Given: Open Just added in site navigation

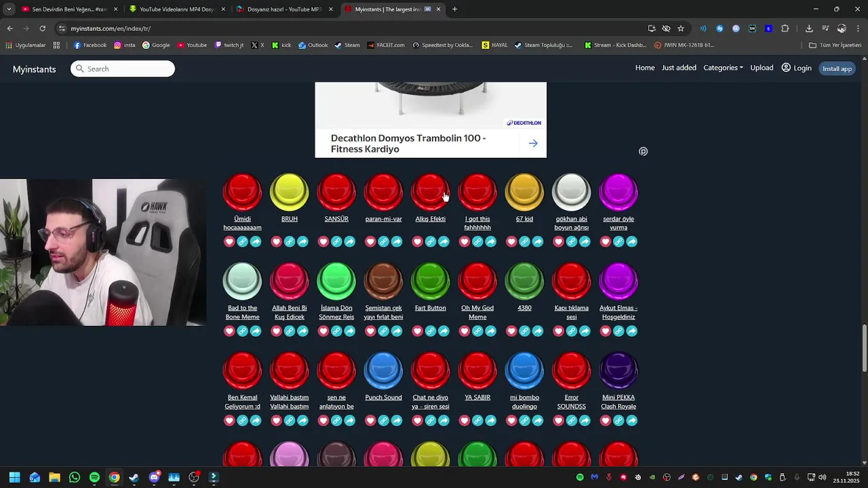Looking at the screenshot, I should coord(679,68).
